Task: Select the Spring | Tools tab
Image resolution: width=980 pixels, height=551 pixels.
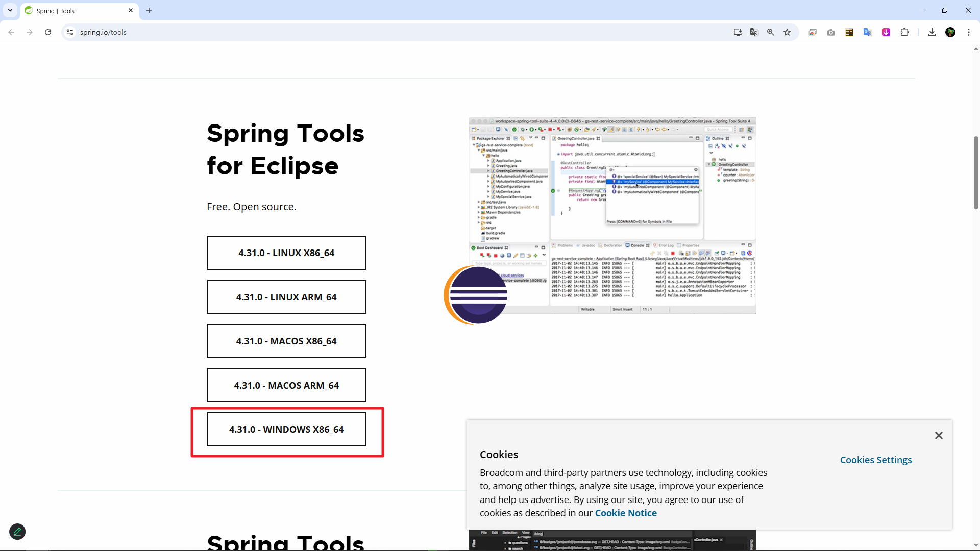Action: click(x=79, y=10)
